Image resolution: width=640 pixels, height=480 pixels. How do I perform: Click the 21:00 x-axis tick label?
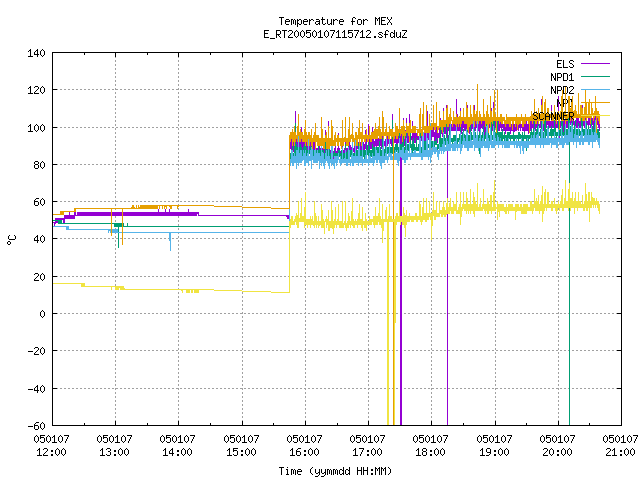pyautogui.click(x=620, y=452)
